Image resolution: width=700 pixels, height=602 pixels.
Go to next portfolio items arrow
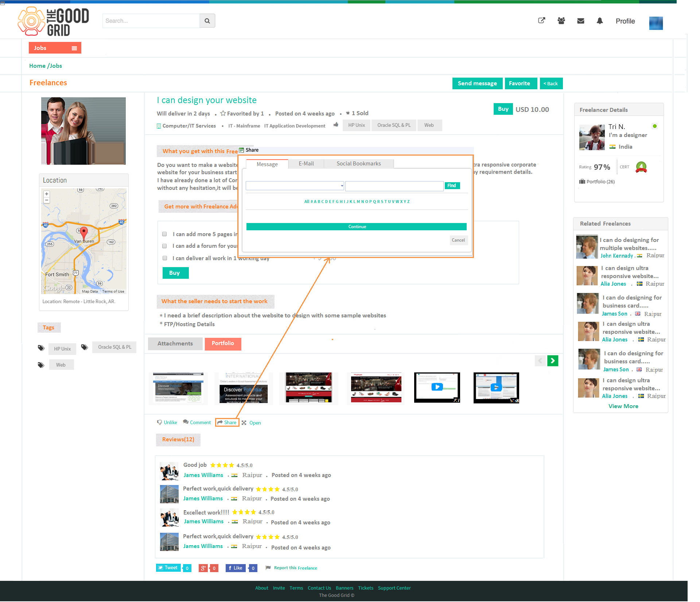coord(553,361)
